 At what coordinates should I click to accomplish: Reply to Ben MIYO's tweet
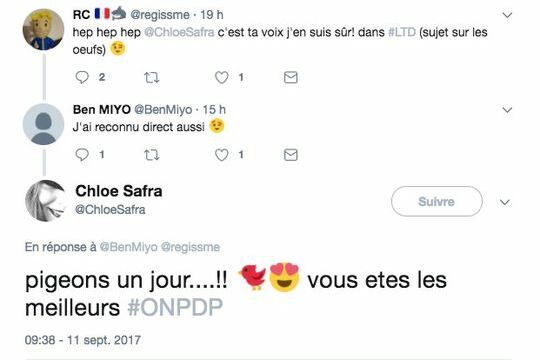coord(82,155)
